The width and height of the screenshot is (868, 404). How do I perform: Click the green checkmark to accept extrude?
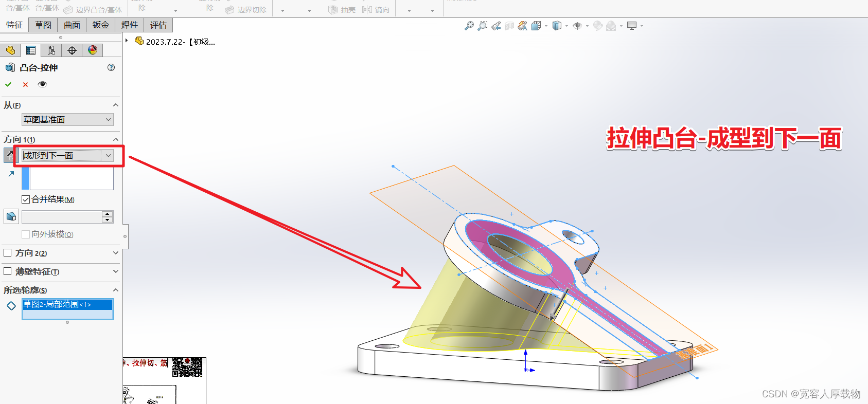click(8, 84)
